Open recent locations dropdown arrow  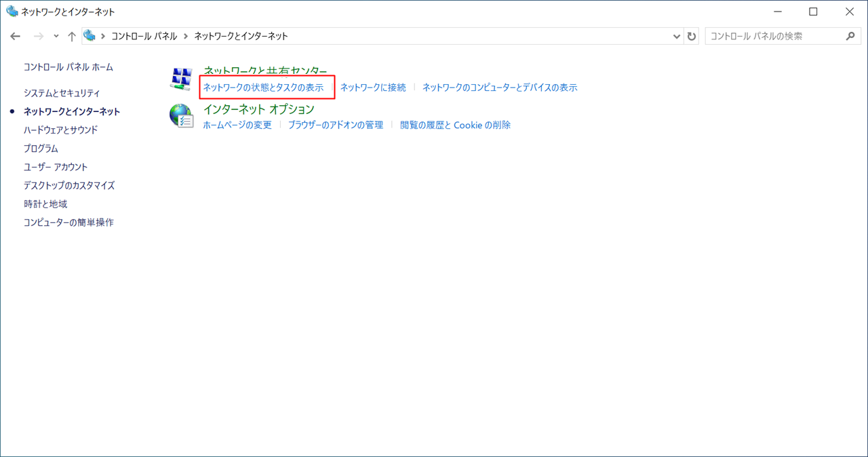[x=56, y=37]
